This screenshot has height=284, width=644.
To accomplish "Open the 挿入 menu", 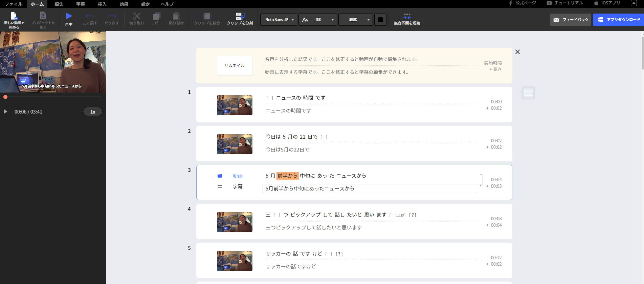I will 102,4.
